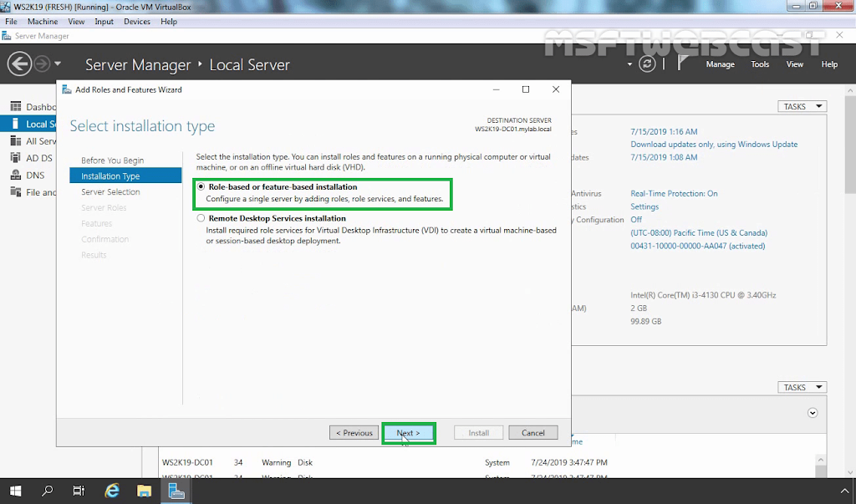Click the taskbar Search icon
Screen dimensions: 856x504
tap(48, 491)
